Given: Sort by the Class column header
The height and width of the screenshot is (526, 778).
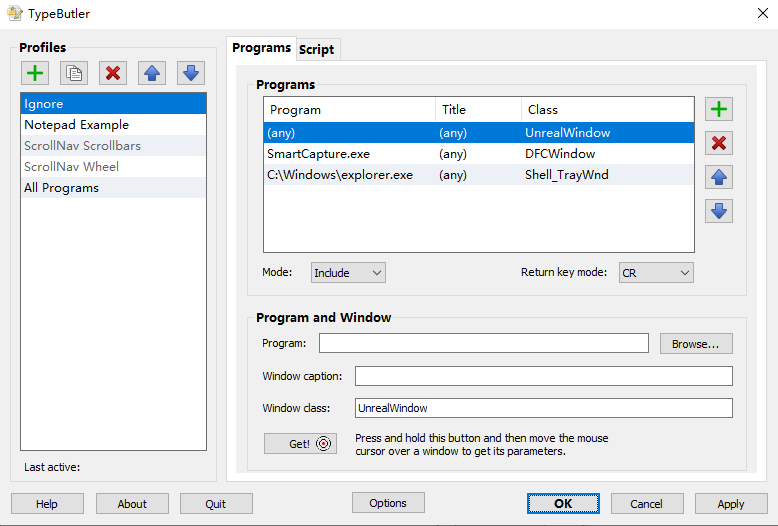Looking at the screenshot, I should click(x=607, y=110).
